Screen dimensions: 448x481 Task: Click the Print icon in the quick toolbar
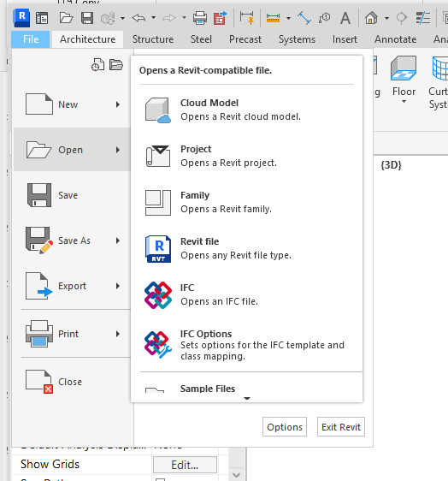200,18
